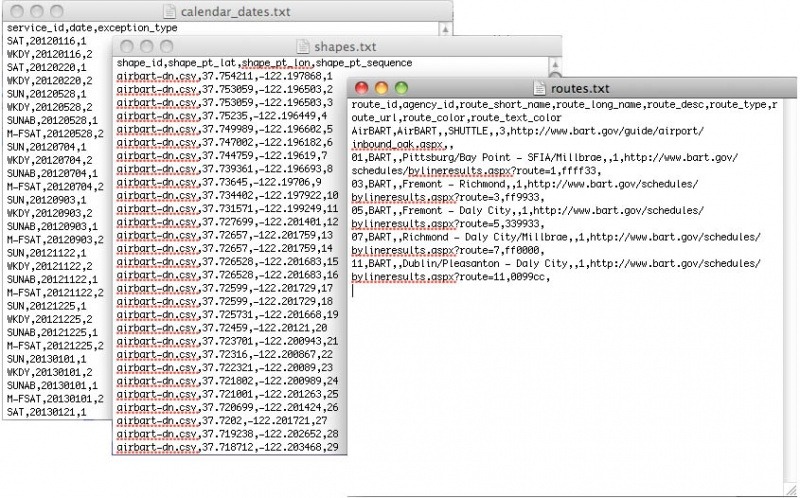Click the calendar_dates.txt document proxy icon

[x=169, y=11]
